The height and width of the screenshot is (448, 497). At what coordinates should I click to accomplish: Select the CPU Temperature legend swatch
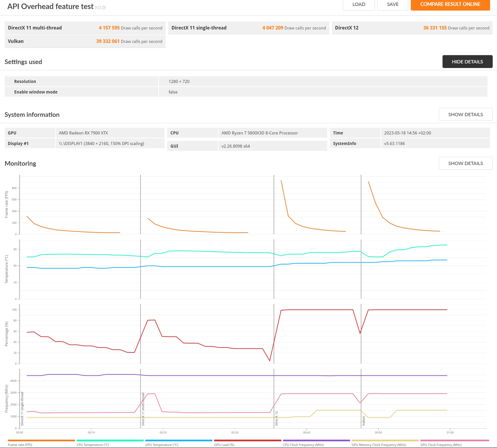110,440
